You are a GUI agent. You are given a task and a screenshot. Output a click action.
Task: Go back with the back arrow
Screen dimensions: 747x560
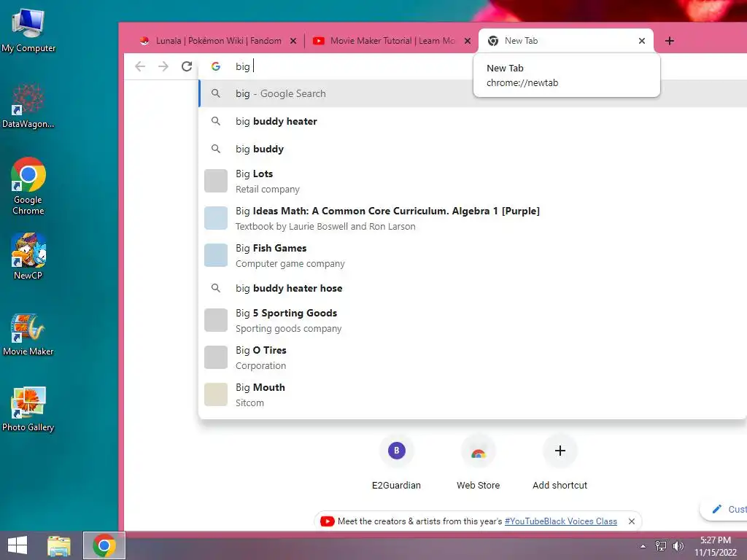140,66
